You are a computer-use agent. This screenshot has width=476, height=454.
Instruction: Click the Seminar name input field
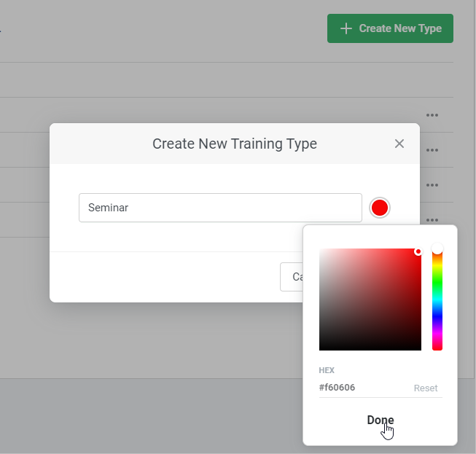220,208
